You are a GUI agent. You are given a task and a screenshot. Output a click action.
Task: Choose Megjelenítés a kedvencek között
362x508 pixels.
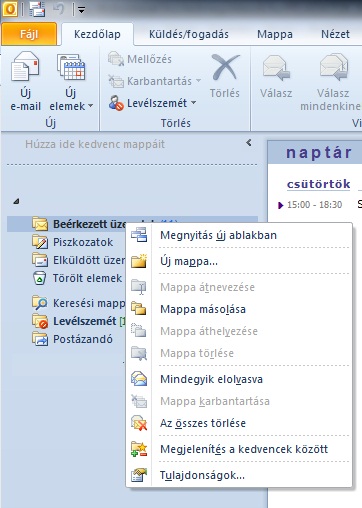[x=239, y=449]
